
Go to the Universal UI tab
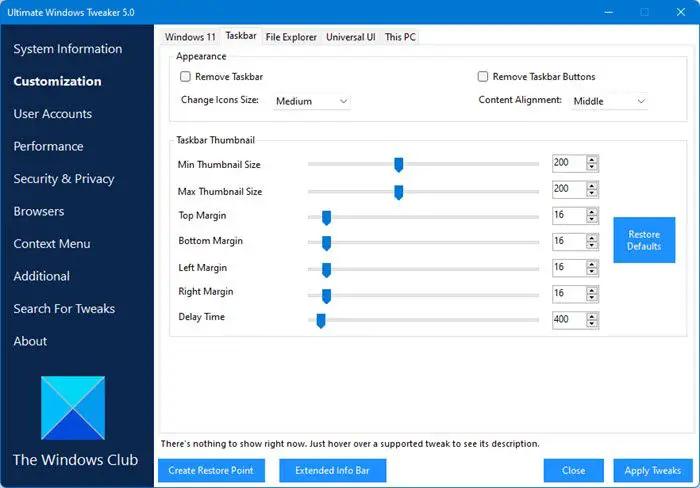tap(350, 37)
